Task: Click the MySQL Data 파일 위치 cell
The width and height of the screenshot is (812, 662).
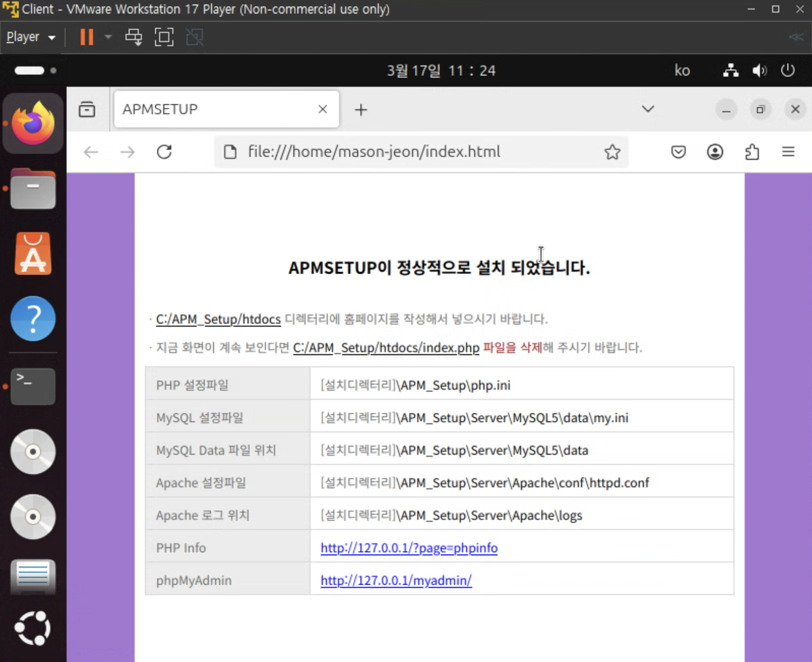Action: click(x=228, y=448)
